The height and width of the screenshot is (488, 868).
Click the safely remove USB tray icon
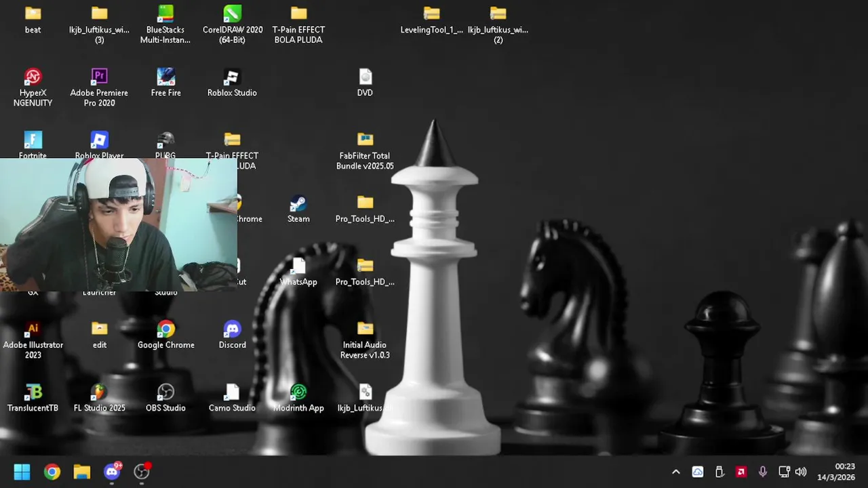pyautogui.click(x=719, y=472)
